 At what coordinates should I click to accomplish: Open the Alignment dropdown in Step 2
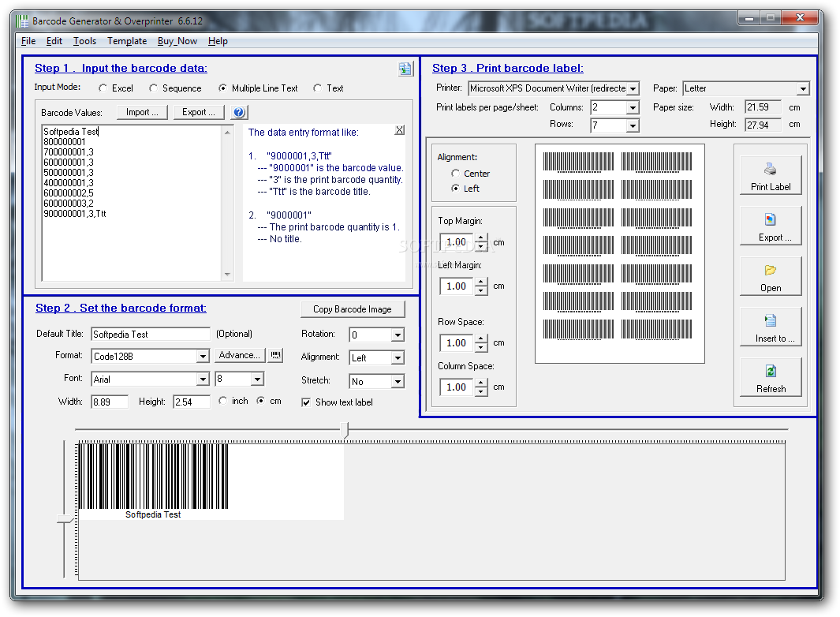pos(398,358)
